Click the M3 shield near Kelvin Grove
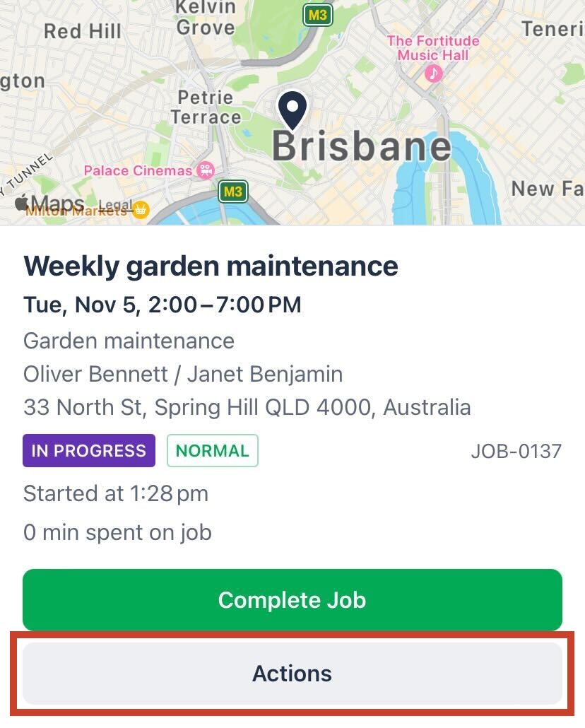This screenshot has width=585, height=728. [x=318, y=15]
